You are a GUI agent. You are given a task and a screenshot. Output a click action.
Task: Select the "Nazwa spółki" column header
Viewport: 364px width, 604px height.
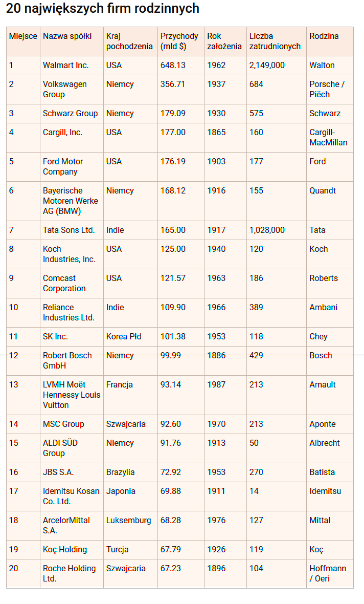67,36
